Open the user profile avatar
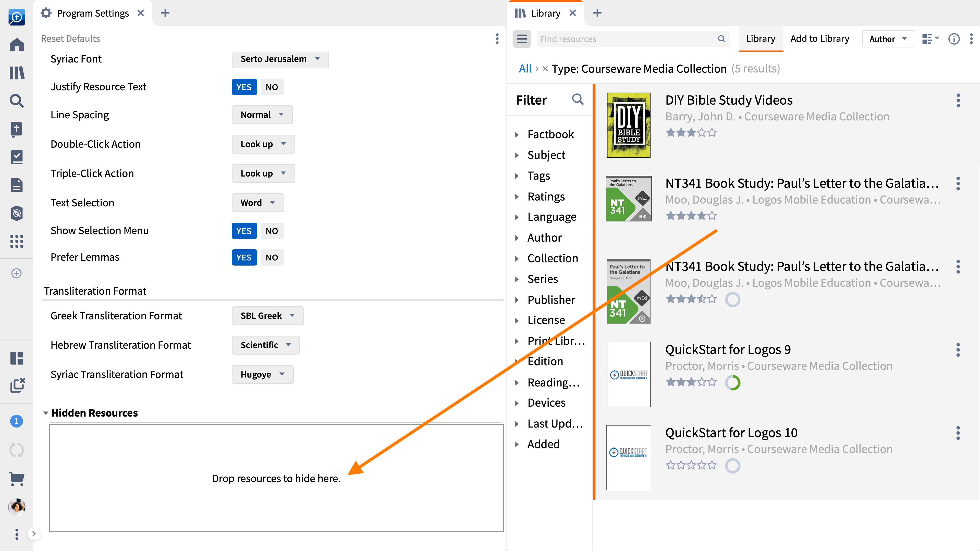Screen dimensions: 980x551 17,507
